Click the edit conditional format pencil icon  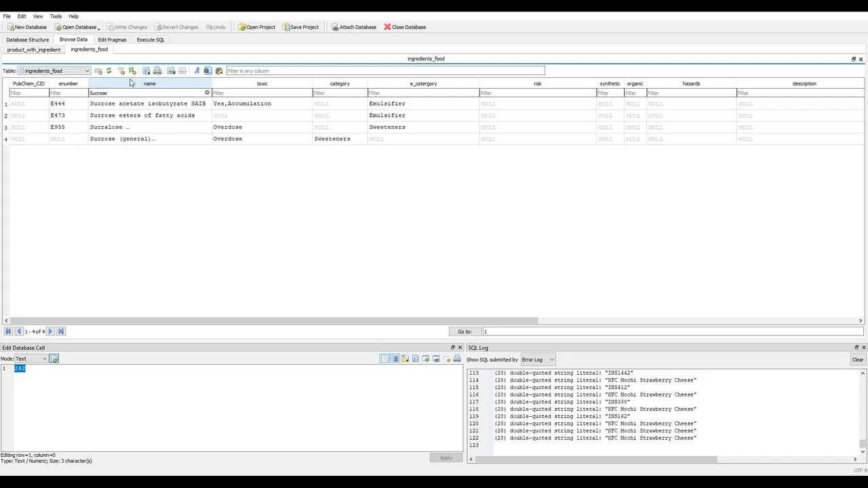pyautogui.click(x=219, y=70)
